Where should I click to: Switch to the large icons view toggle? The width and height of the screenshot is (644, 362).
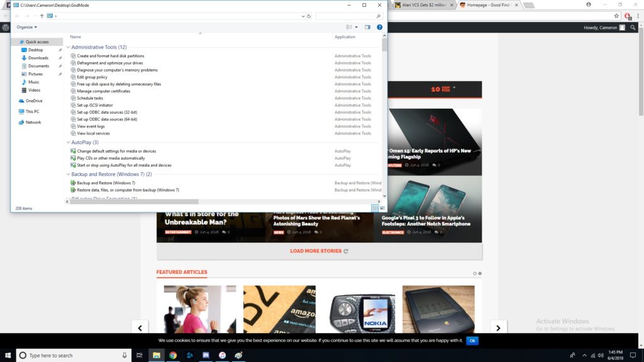(x=382, y=207)
